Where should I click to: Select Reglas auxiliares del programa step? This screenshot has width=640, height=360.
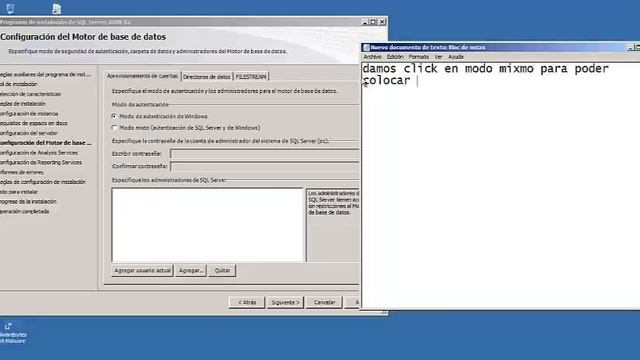coord(45,74)
